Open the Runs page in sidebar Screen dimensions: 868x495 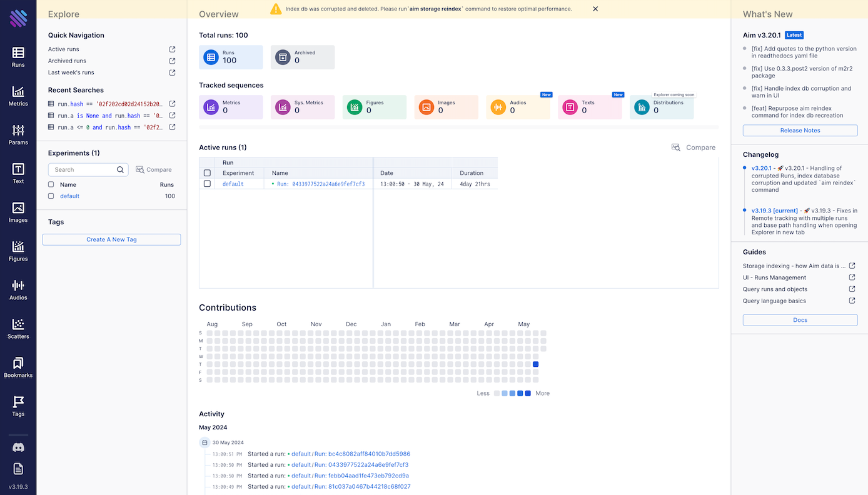18,57
